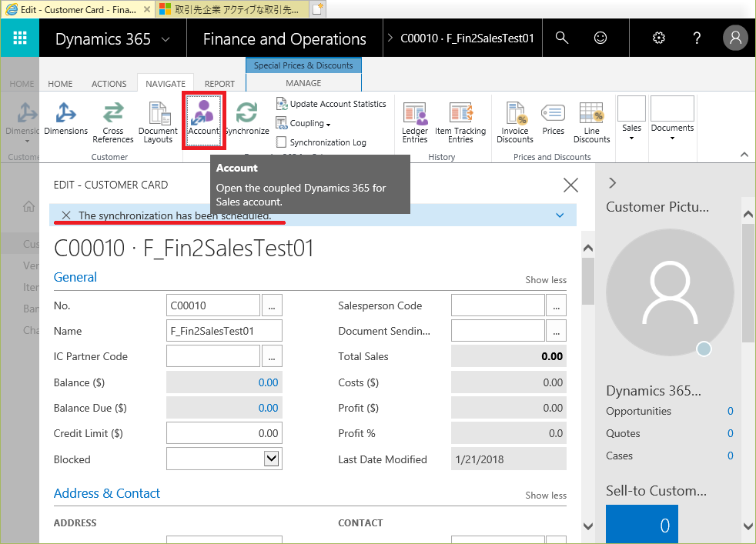This screenshot has height=544, width=756.
Task: Click the FactBox scrollbar down arrow
Action: click(748, 526)
